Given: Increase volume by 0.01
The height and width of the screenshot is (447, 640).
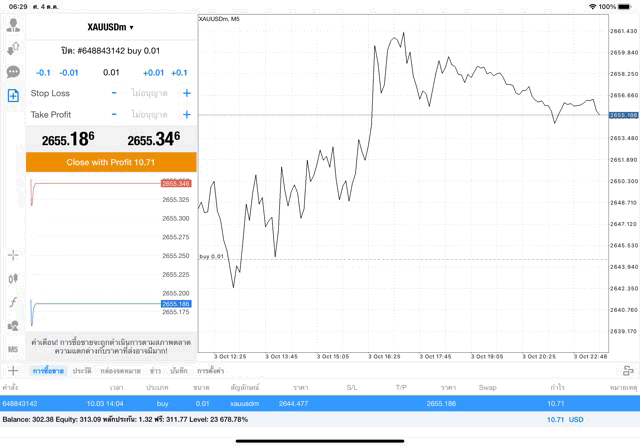Looking at the screenshot, I should [x=153, y=72].
